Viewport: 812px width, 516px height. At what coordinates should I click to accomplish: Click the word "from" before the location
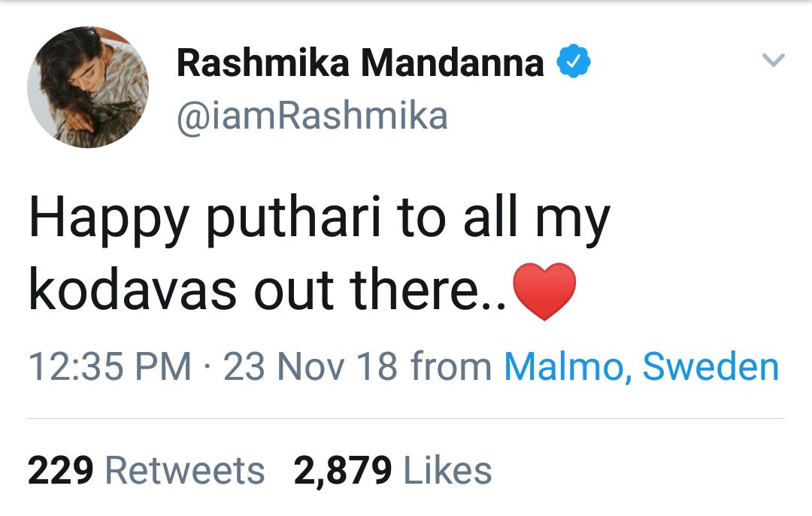tap(451, 367)
